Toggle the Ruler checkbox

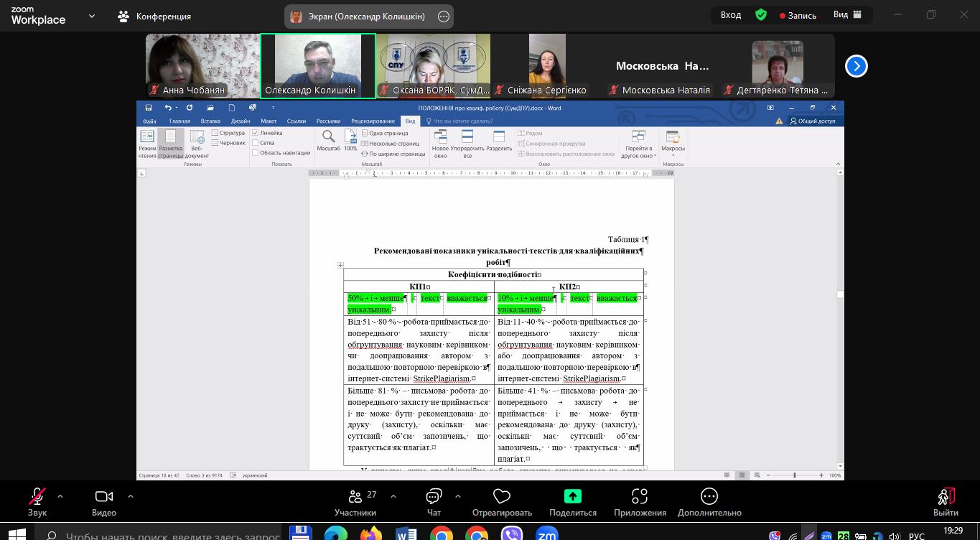(256, 133)
